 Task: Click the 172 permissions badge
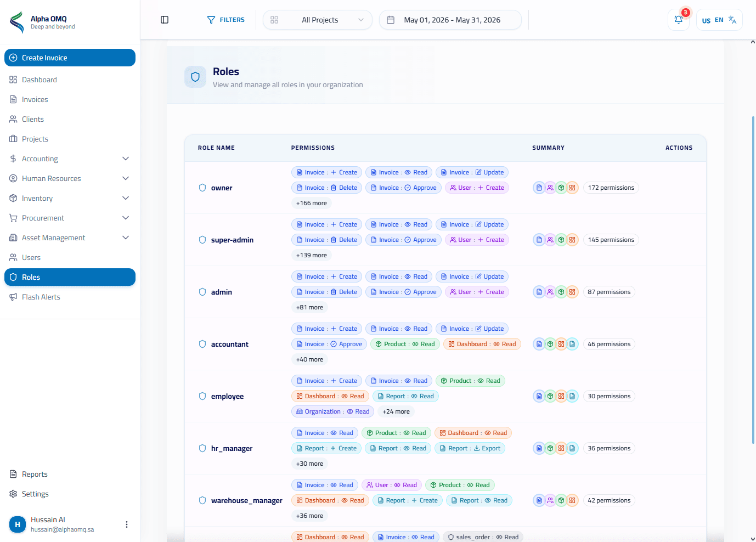pos(611,188)
